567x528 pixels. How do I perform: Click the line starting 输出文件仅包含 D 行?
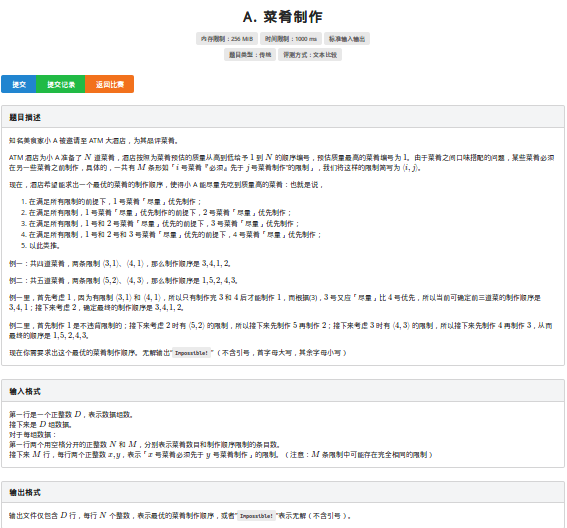point(180,516)
